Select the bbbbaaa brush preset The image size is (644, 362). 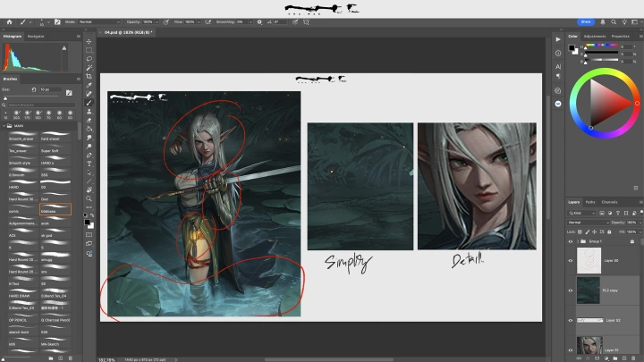pos(55,209)
